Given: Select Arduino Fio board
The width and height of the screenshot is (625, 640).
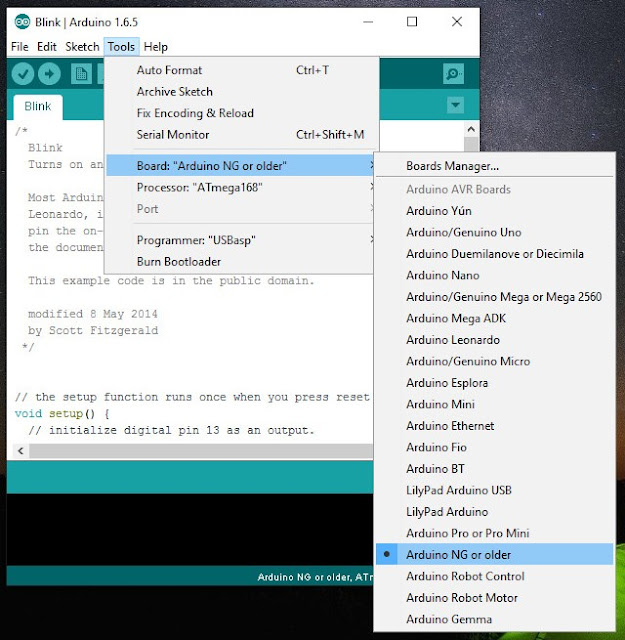Looking at the screenshot, I should [494, 447].
